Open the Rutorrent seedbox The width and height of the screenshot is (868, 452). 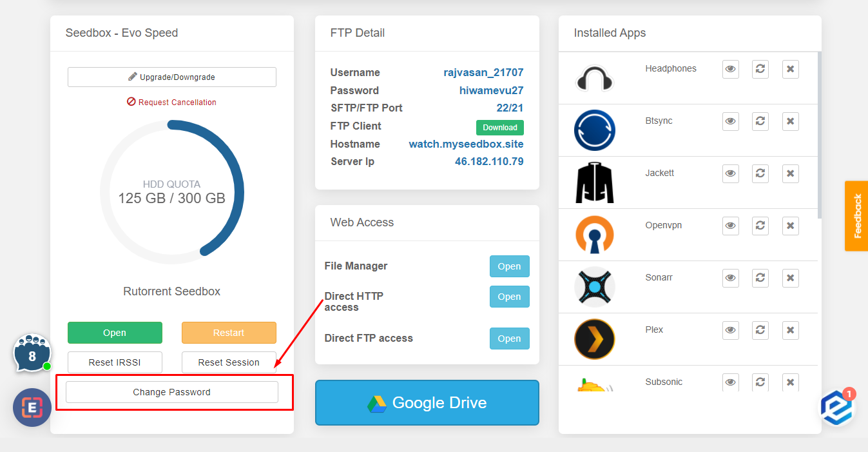click(x=115, y=333)
